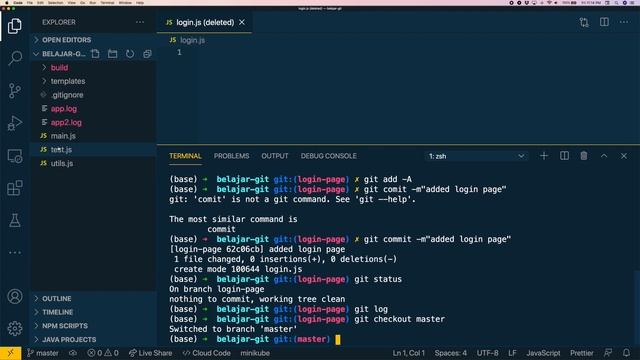Screen dimensions: 640x360
Task: Click login.js breadcrumb in editor
Action: [188, 40]
